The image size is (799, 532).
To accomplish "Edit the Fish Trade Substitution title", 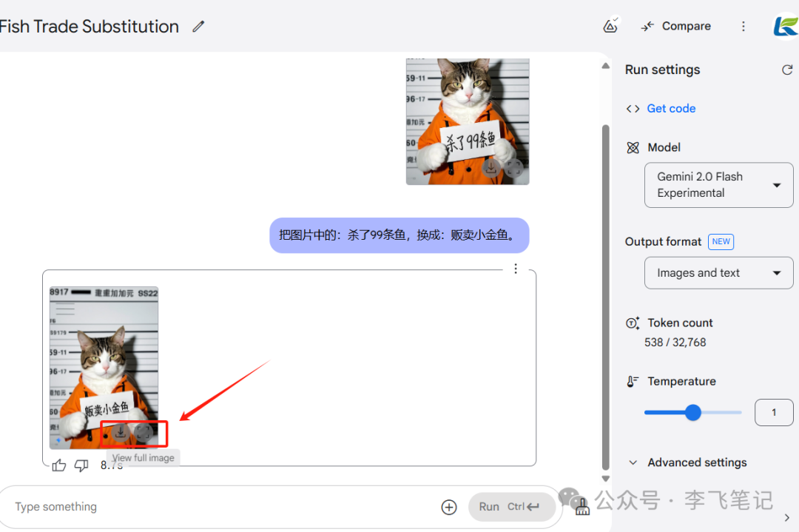I will 198,27.
